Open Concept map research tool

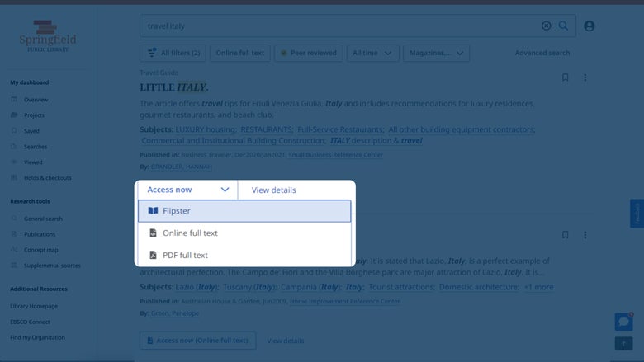(41, 250)
